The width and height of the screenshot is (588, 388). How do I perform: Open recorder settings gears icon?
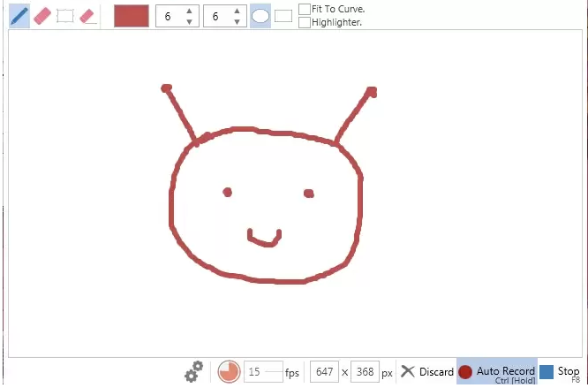(194, 371)
